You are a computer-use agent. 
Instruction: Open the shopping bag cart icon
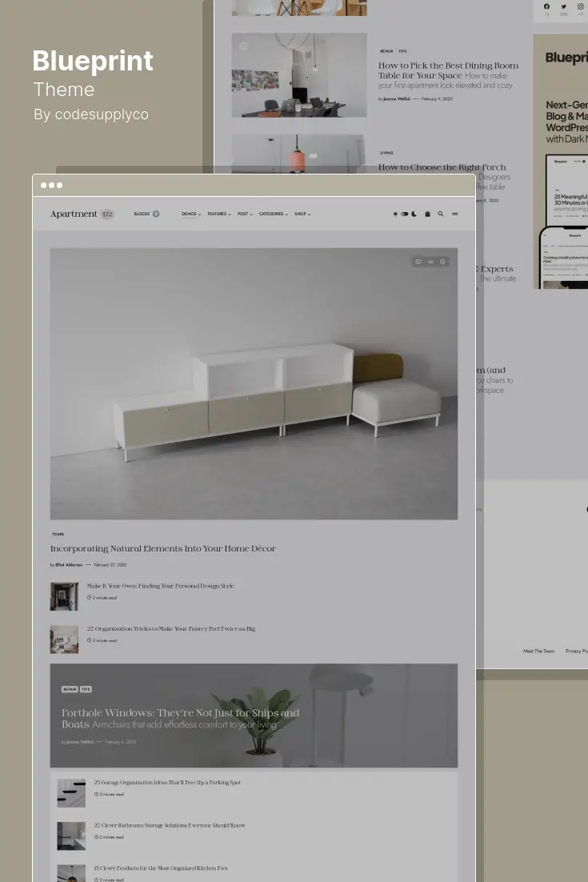[427, 214]
